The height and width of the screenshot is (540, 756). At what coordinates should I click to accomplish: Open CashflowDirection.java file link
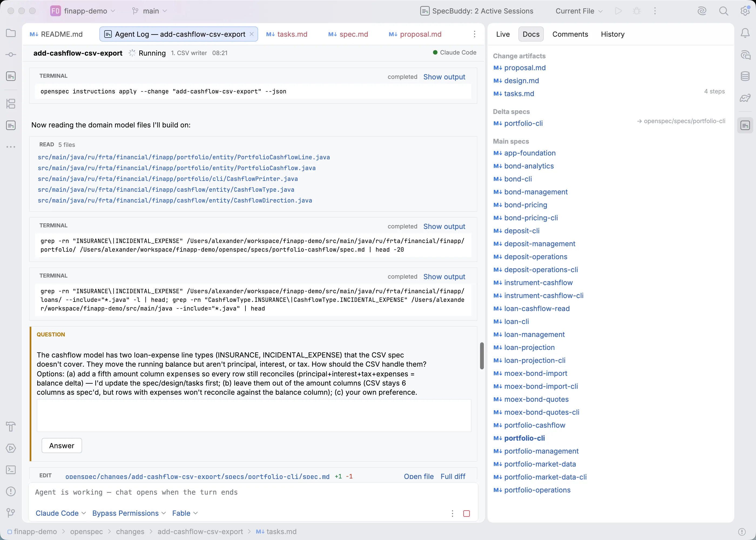[x=175, y=201]
